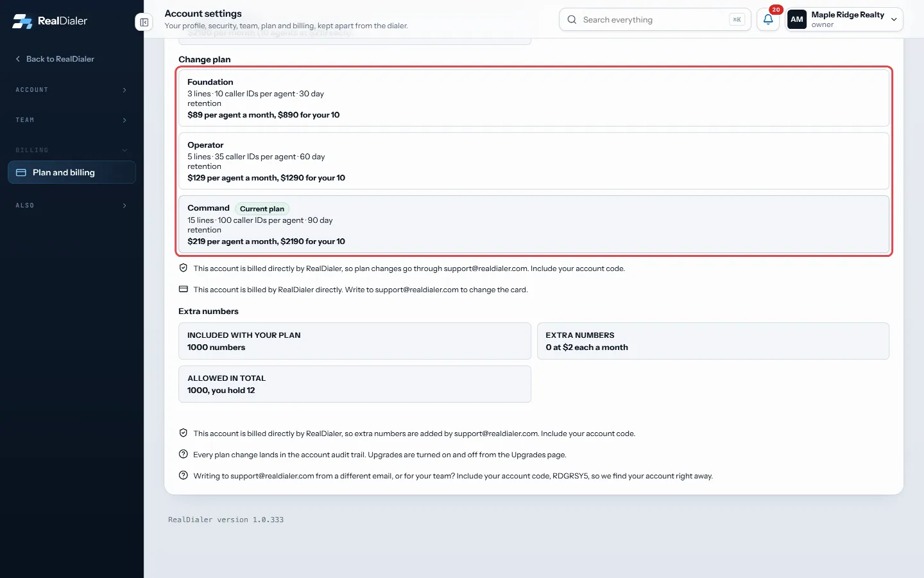This screenshot has width=924, height=578.
Task: Click the question icon beside the audit trail note
Action: click(x=184, y=454)
